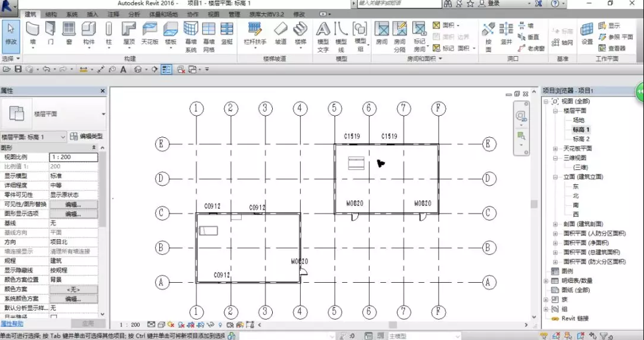The width and height of the screenshot is (644, 340).
Task: Click the Save icon in quick access toolbar
Action: (x=18, y=69)
